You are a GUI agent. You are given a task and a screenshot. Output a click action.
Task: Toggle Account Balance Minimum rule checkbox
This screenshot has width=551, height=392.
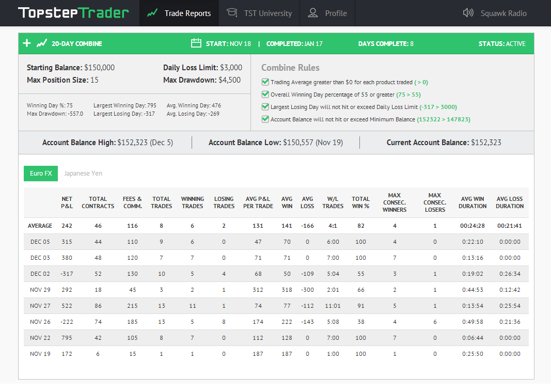coord(265,119)
